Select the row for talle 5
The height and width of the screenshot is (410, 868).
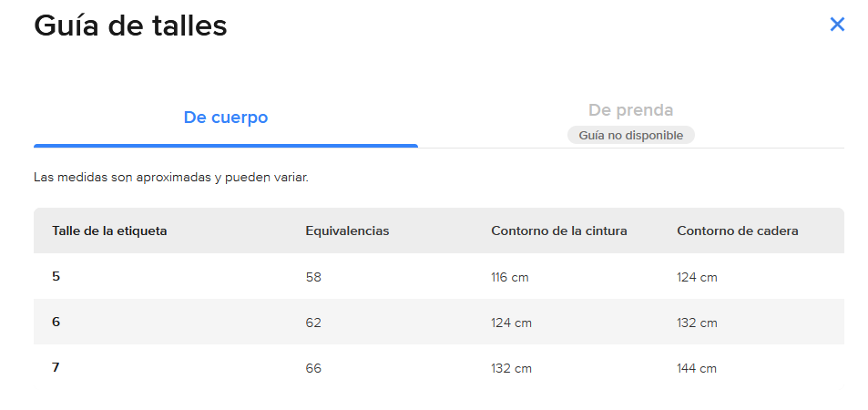point(56,276)
